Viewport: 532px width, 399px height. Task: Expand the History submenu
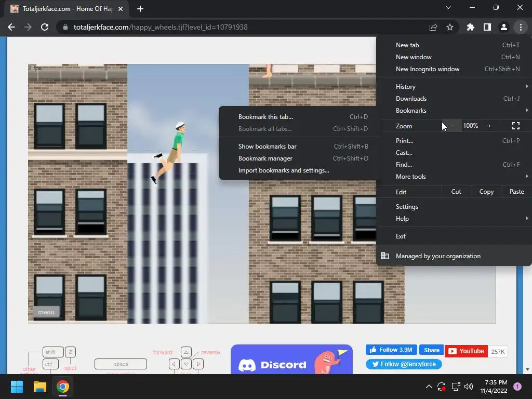pos(454,87)
